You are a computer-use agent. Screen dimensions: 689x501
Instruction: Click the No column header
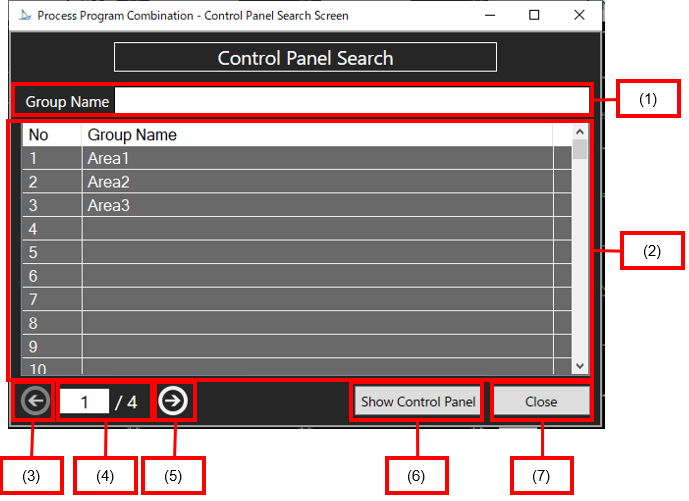51,135
